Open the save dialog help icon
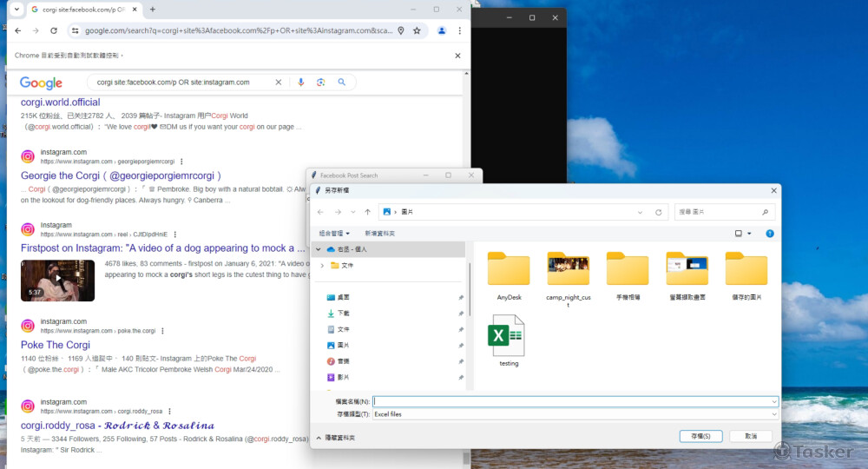The image size is (868, 469). (x=769, y=233)
